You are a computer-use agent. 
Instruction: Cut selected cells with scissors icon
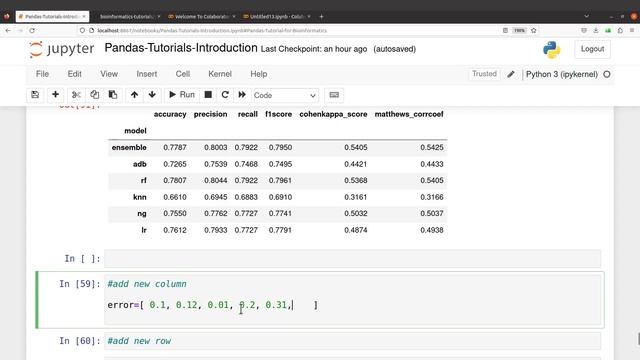tap(76, 95)
